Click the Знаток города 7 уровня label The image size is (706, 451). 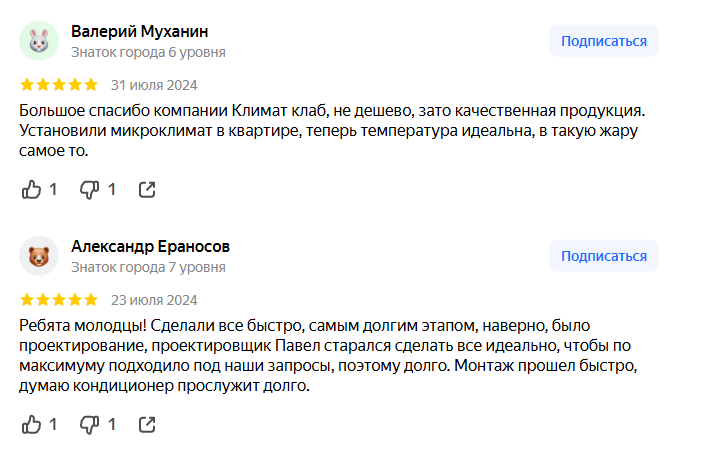pyautogui.click(x=148, y=267)
